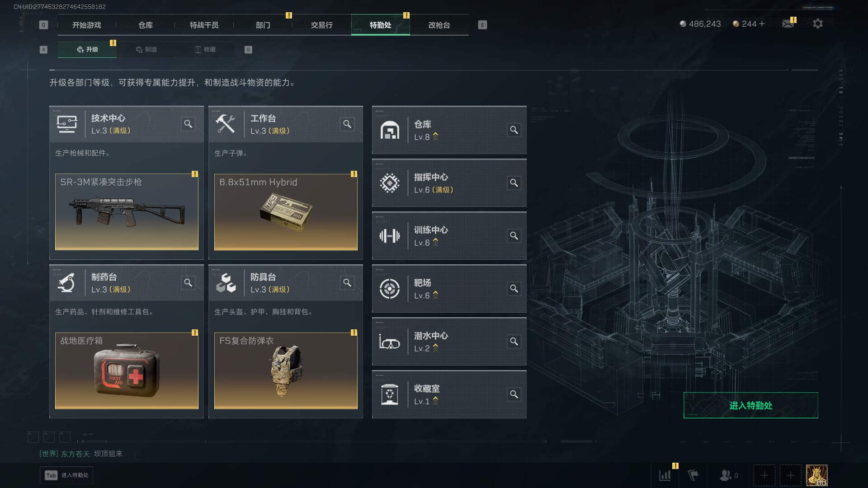Select the 制造 sub-tab
The width and height of the screenshot is (868, 488).
coord(146,49)
